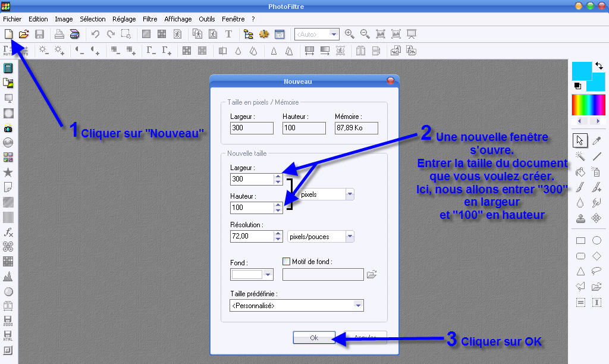The image size is (609, 364).
Task: Open the pixels unit dropdown
Action: 350,194
